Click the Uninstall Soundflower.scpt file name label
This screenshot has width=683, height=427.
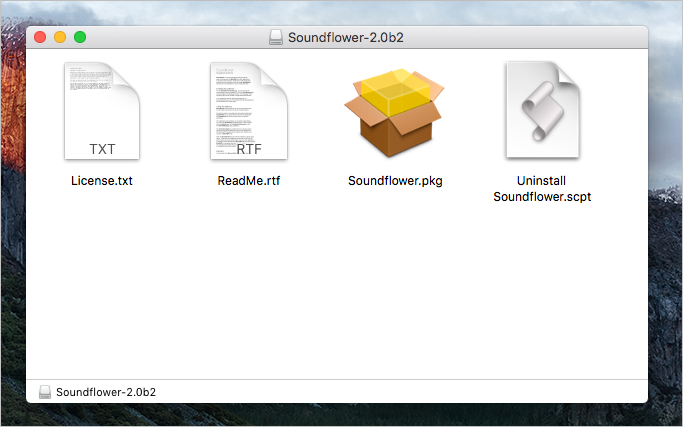(x=542, y=189)
